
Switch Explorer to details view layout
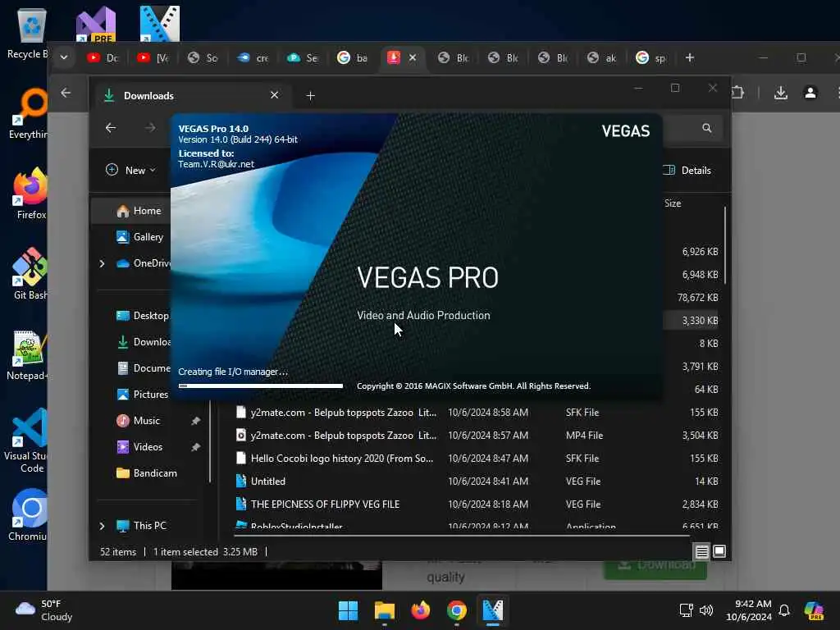pos(702,551)
